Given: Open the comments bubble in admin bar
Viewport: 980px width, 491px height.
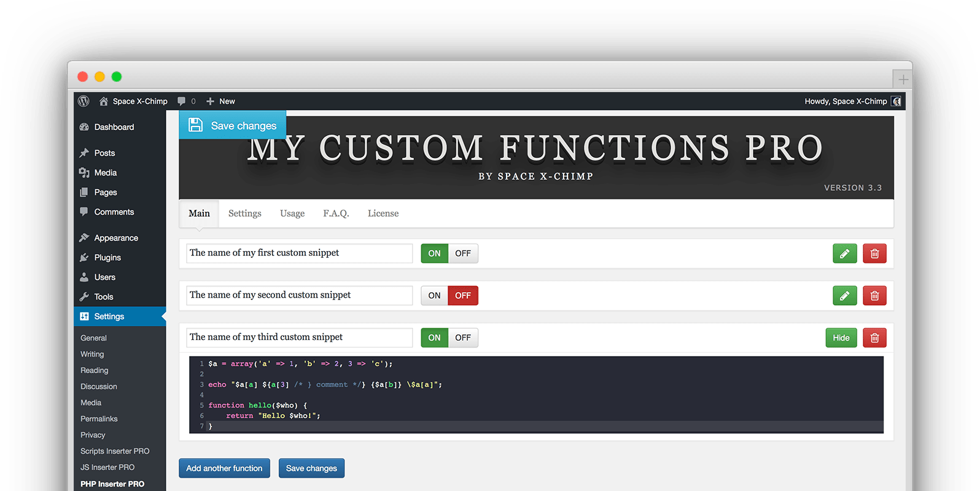Looking at the screenshot, I should 186,101.
